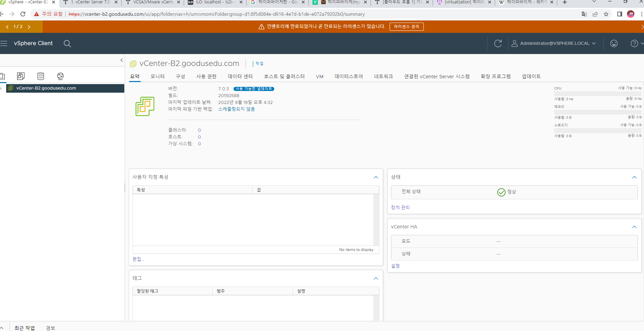Collapse the left navigation panel
The image size is (644, 331).
coord(122,60)
